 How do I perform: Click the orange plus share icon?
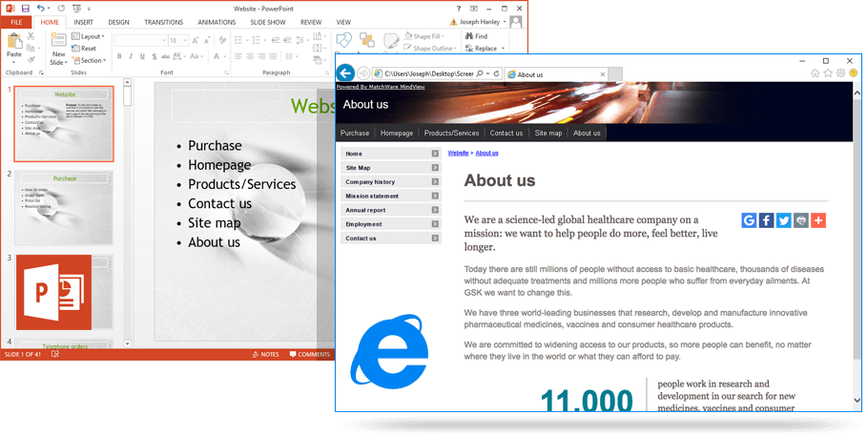(818, 220)
